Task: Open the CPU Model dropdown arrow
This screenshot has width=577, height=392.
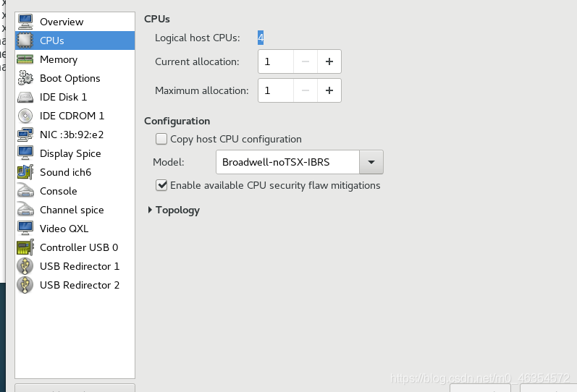Action: point(371,162)
